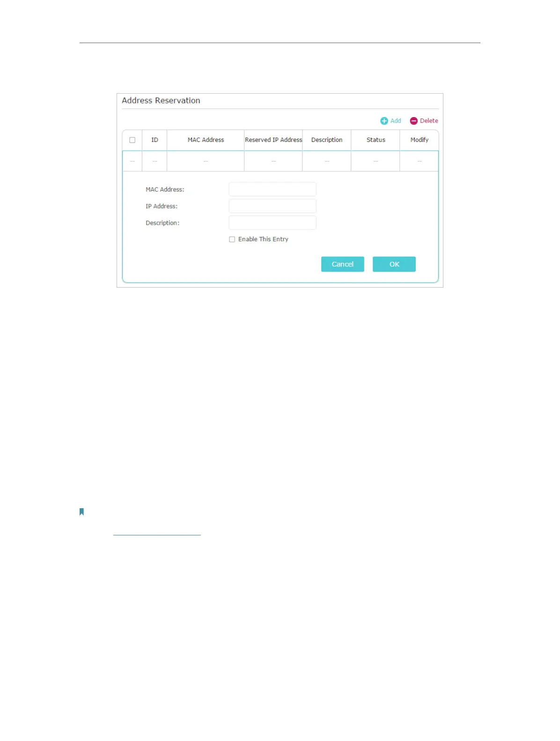Screen dimensions: 560x741
Task: Click the Description column header
Action: [327, 140]
